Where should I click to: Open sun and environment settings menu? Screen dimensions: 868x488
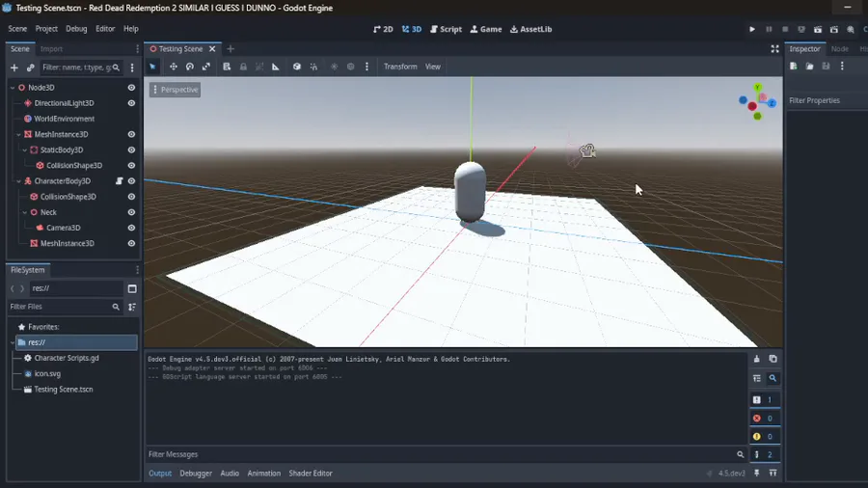pos(366,67)
